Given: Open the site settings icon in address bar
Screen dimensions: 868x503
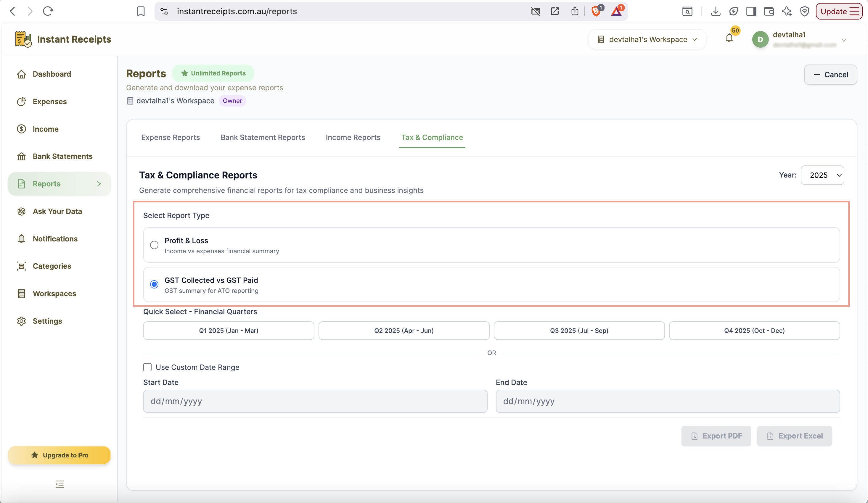Looking at the screenshot, I should [164, 11].
